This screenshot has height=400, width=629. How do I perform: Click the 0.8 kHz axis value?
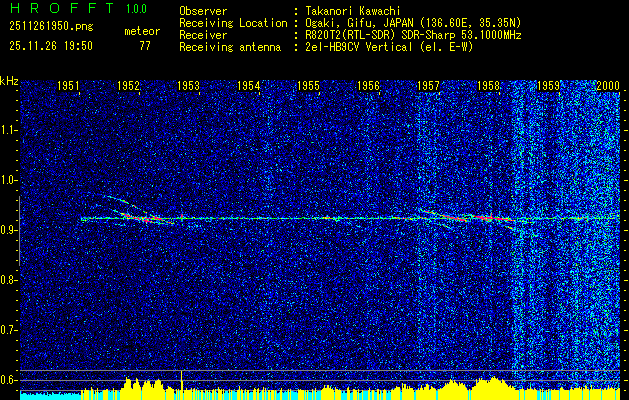9,280
